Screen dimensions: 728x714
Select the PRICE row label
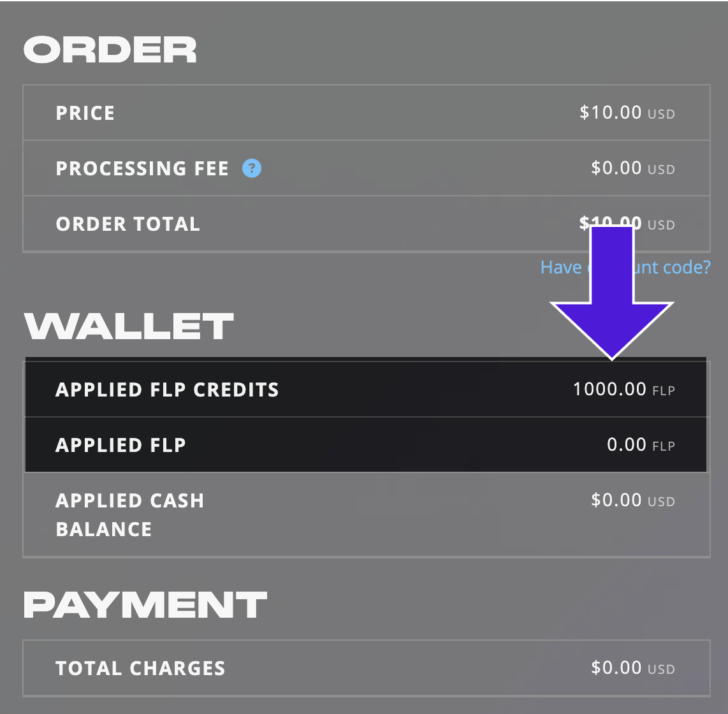pyautogui.click(x=85, y=113)
